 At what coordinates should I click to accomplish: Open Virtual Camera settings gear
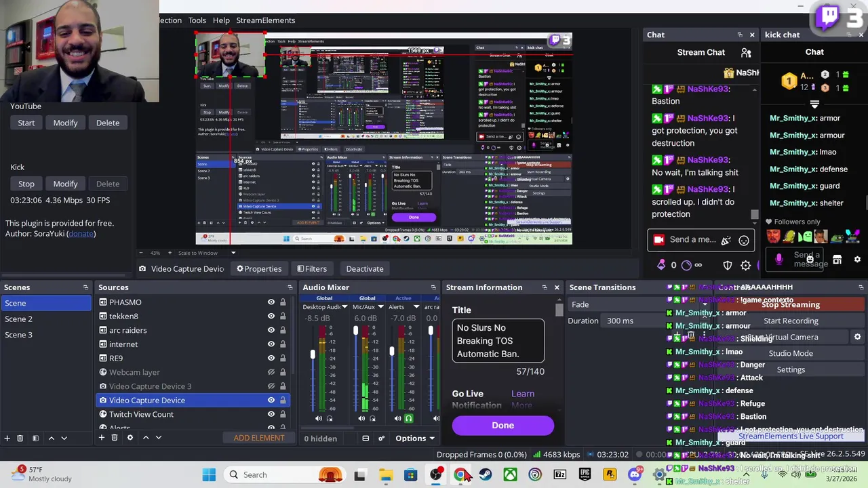[857, 337]
